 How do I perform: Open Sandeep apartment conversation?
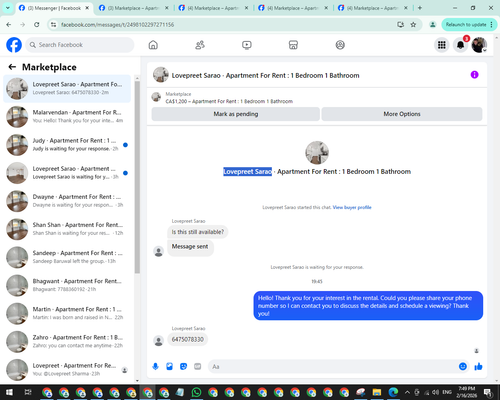coord(67,257)
